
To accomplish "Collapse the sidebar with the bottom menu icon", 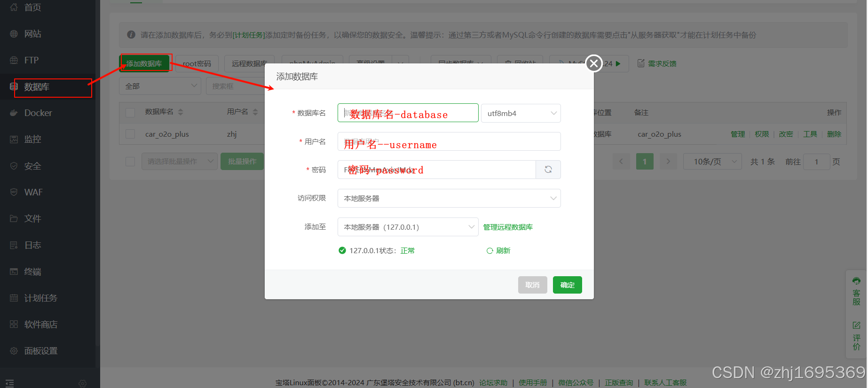I will click(x=10, y=383).
